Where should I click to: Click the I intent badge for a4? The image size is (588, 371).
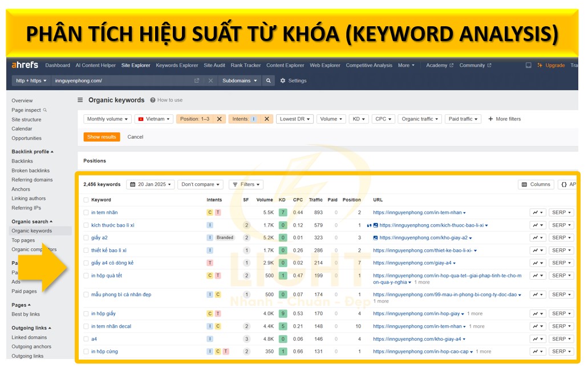210,338
